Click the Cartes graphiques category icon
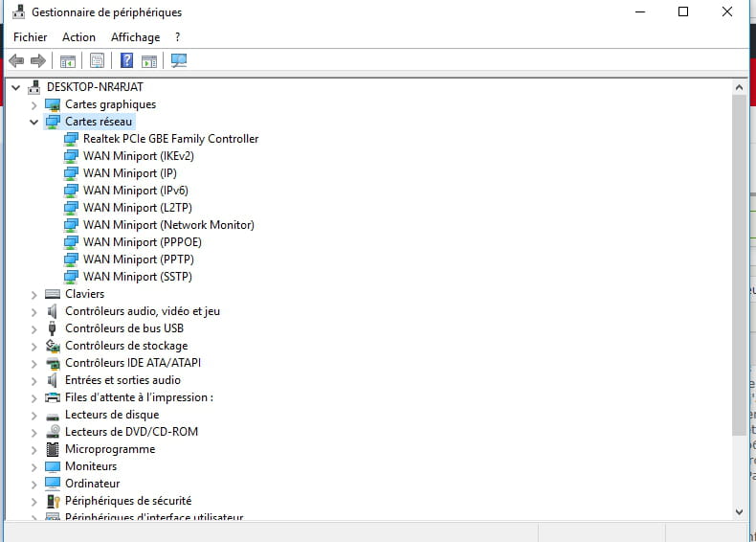Image resolution: width=756 pixels, height=542 pixels. [x=53, y=104]
